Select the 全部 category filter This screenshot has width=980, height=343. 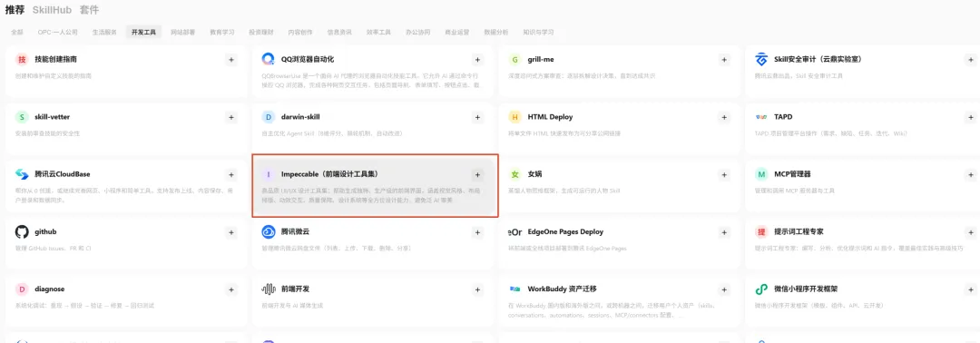17,33
